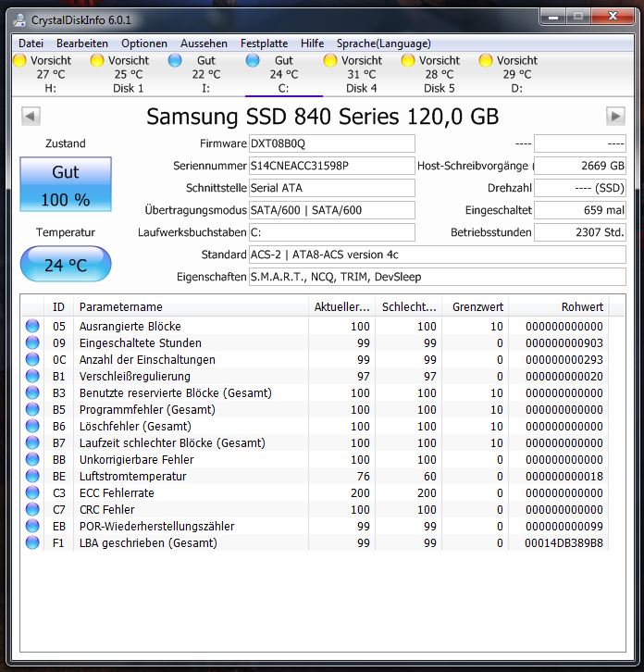Image resolution: width=644 pixels, height=672 pixels.
Task: Select Disk 4 yellow status icon
Action: pos(330,60)
